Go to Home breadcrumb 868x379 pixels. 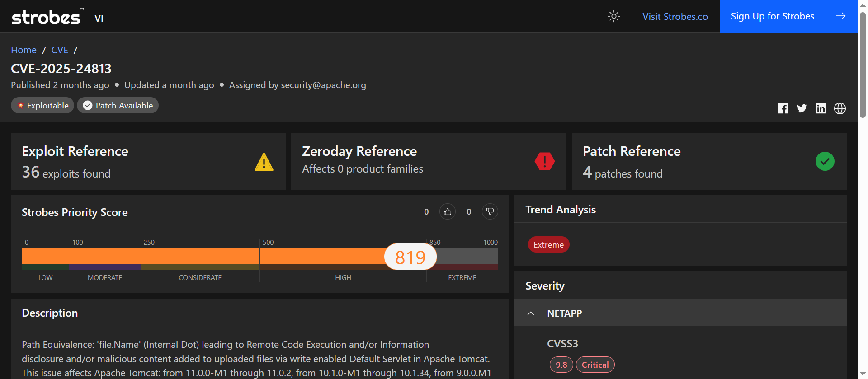coord(24,50)
